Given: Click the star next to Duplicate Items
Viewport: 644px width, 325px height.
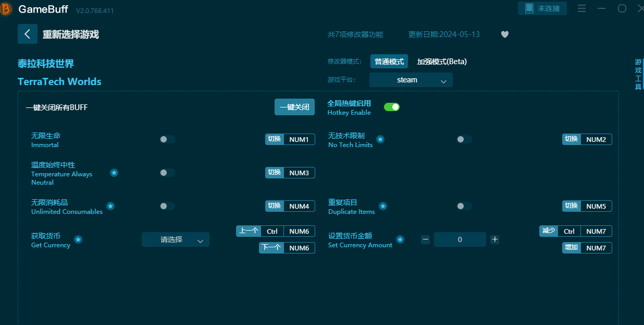Looking at the screenshot, I should tap(383, 206).
